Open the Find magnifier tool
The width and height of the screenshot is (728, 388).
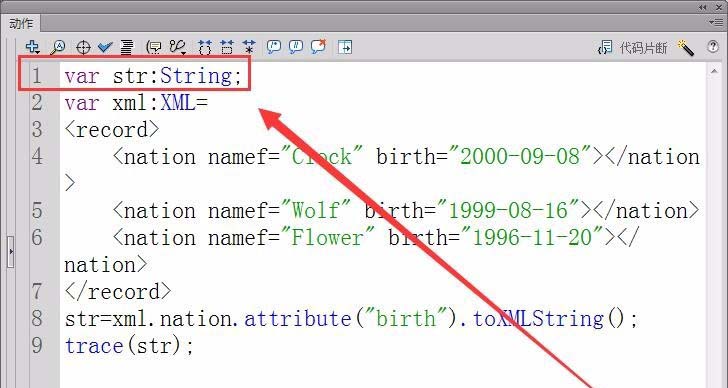point(58,47)
